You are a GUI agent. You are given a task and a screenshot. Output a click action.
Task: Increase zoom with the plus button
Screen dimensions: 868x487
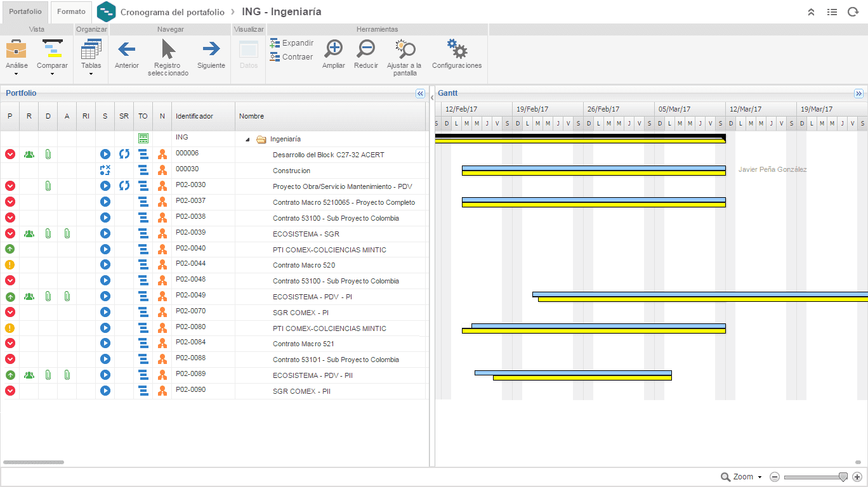857,477
